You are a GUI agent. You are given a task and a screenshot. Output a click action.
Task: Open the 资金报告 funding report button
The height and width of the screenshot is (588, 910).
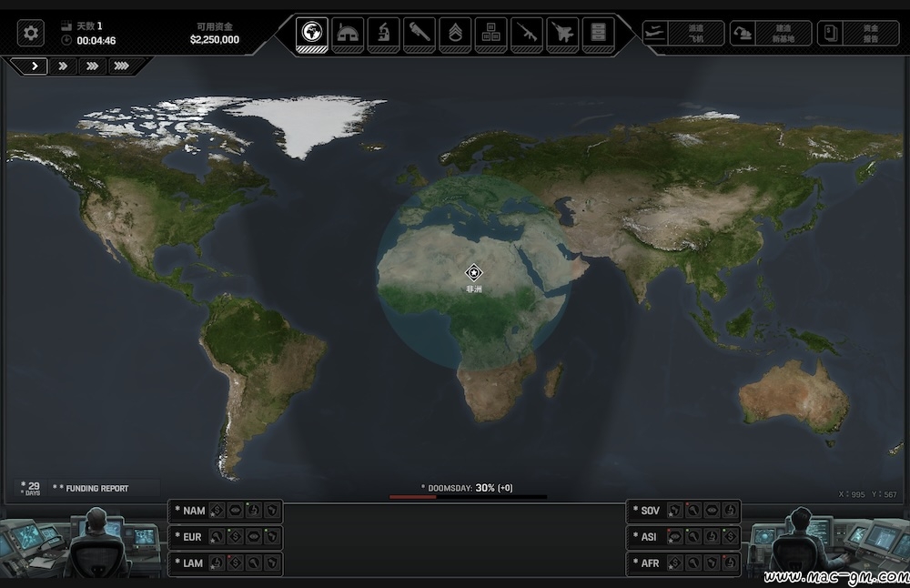[858, 33]
